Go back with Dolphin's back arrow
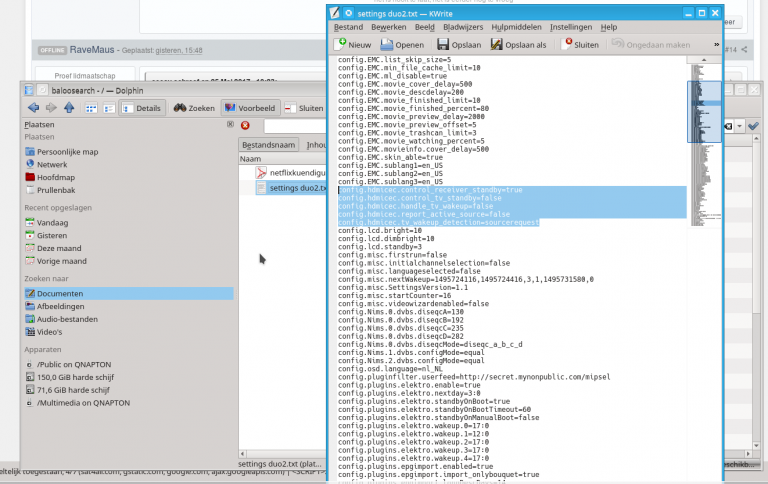The height and width of the screenshot is (484, 768). pyautogui.click(x=34, y=107)
